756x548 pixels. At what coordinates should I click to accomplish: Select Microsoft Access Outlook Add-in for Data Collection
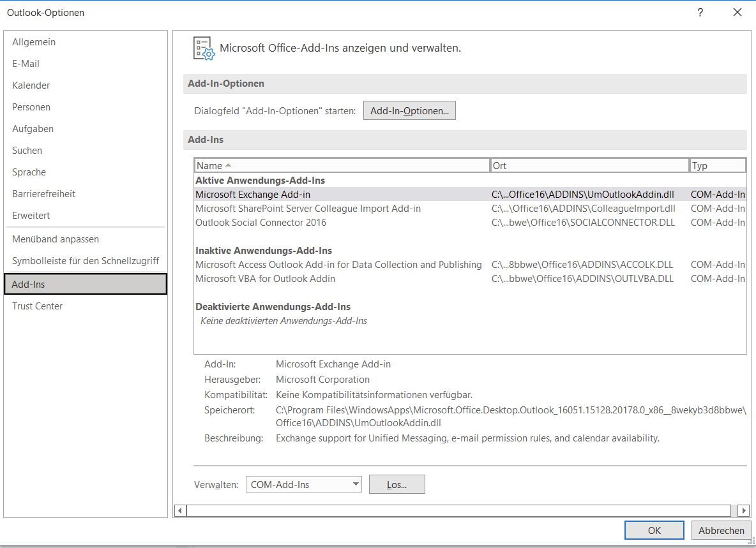(x=470, y=264)
